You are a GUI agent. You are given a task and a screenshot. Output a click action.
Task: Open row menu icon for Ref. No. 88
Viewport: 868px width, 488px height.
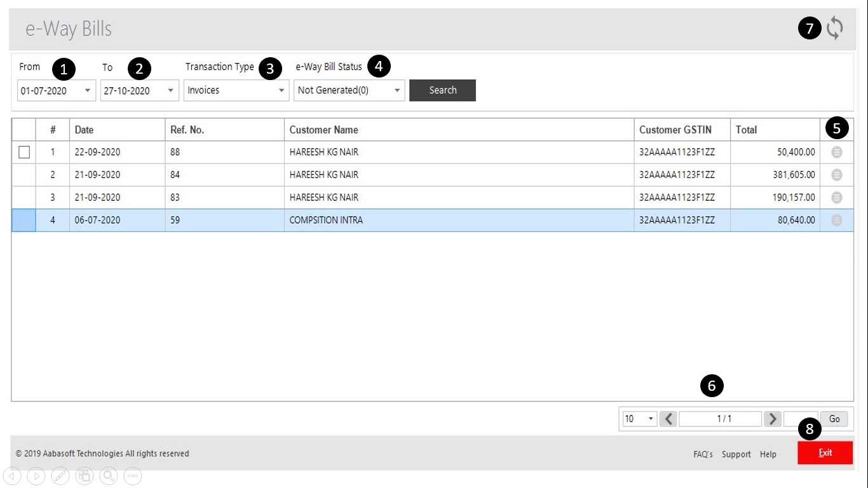(837, 152)
